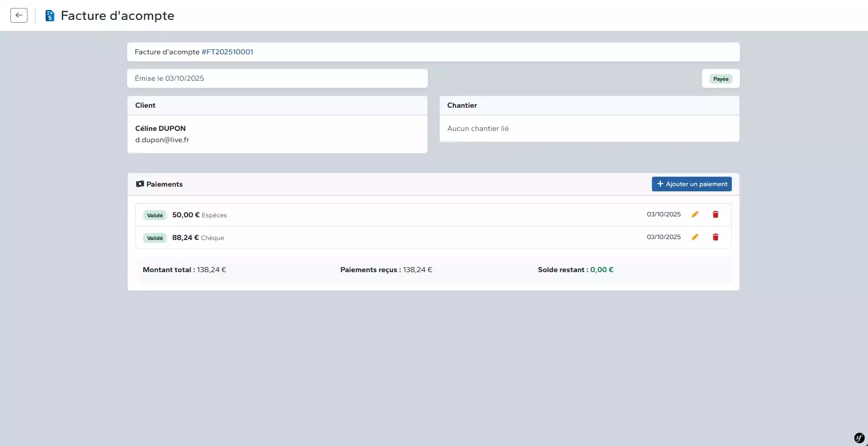Delete the 50,00 € Espèces payment
This screenshot has width=868, height=446.
pos(715,214)
